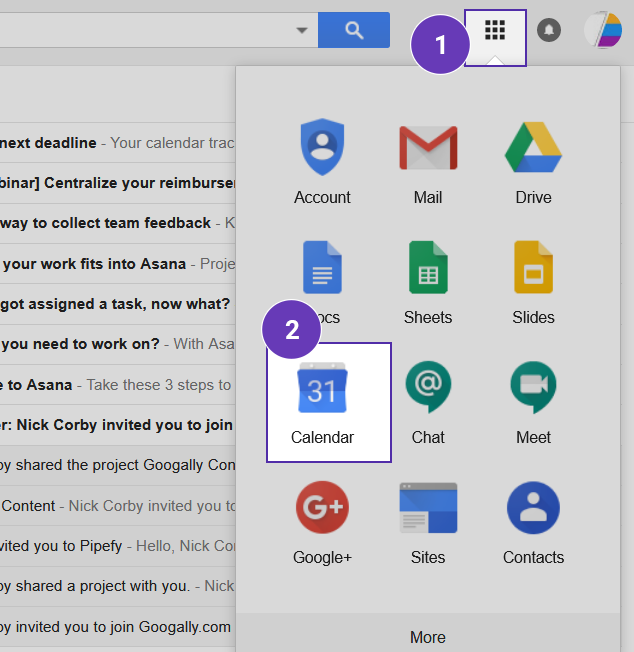Open the Google apps grid launcher

click(495, 30)
